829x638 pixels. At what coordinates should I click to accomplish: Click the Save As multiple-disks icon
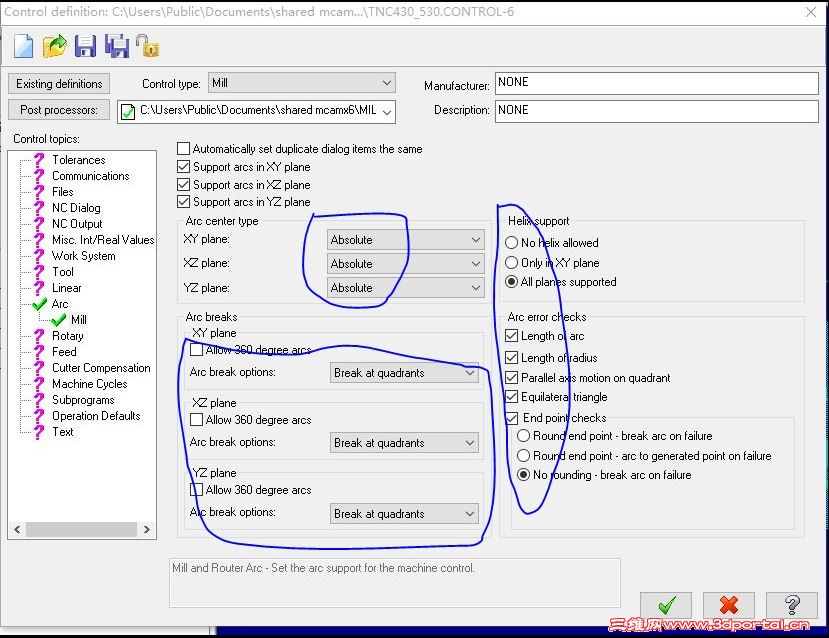tap(117, 46)
